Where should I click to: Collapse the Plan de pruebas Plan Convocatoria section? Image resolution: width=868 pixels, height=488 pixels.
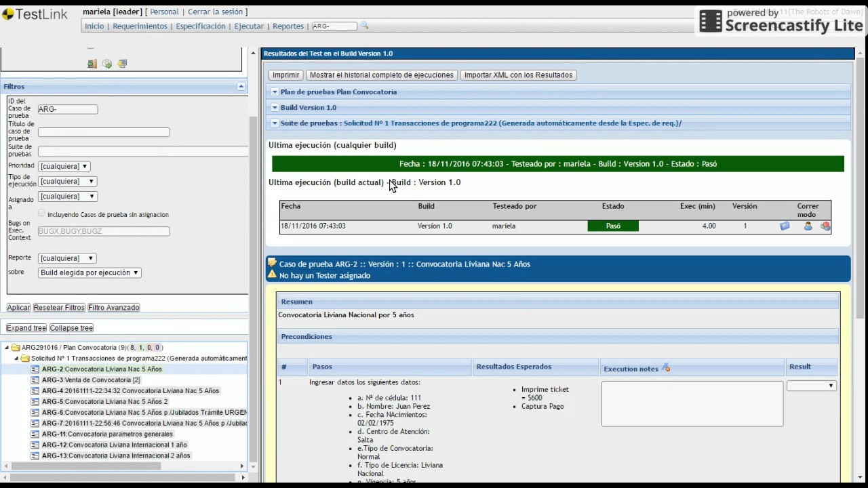tap(275, 92)
